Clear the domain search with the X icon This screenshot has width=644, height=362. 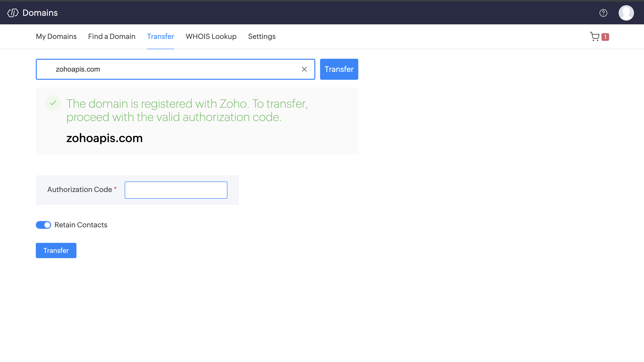[304, 69]
